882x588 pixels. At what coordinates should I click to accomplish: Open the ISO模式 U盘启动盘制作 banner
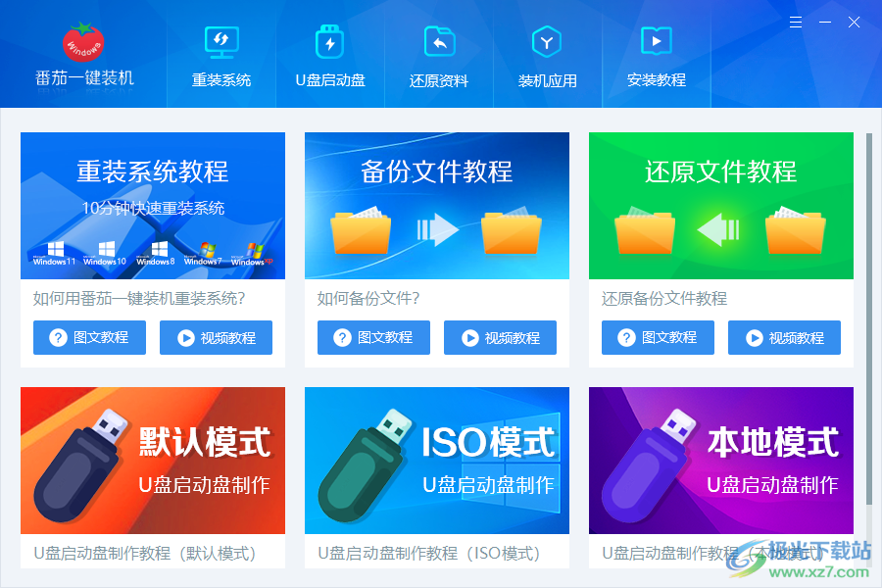437,461
